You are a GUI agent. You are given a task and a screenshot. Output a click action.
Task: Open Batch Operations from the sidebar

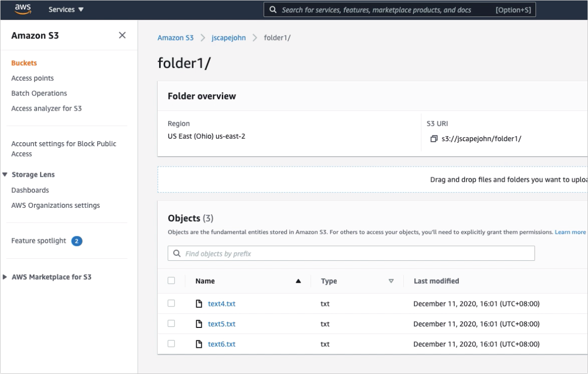[39, 93]
